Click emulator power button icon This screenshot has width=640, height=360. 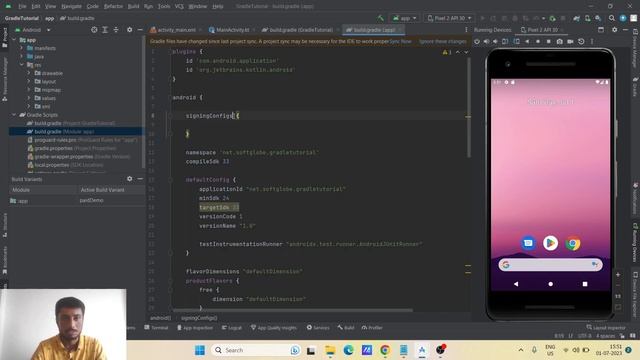tap(477, 41)
